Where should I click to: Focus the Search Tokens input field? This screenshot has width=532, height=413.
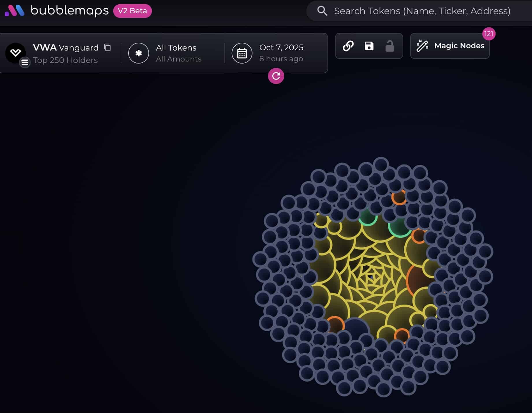pyautogui.click(x=422, y=11)
